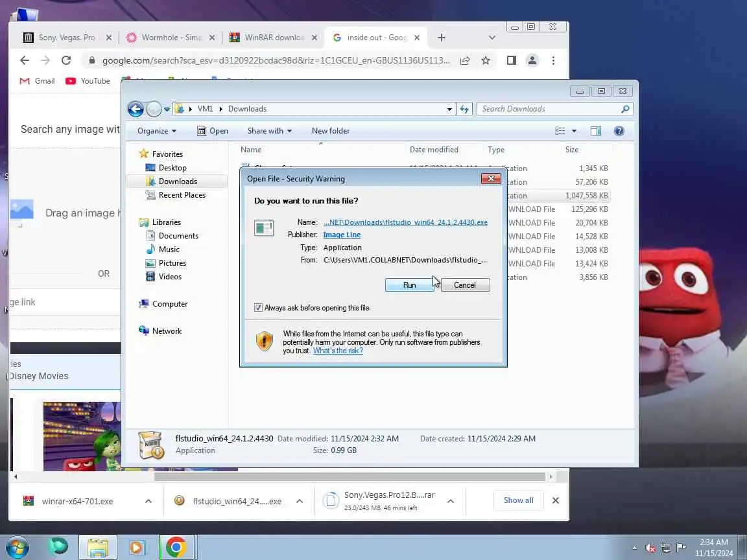
Task: Switch to the Wormhole Chrome tab
Action: tap(172, 38)
